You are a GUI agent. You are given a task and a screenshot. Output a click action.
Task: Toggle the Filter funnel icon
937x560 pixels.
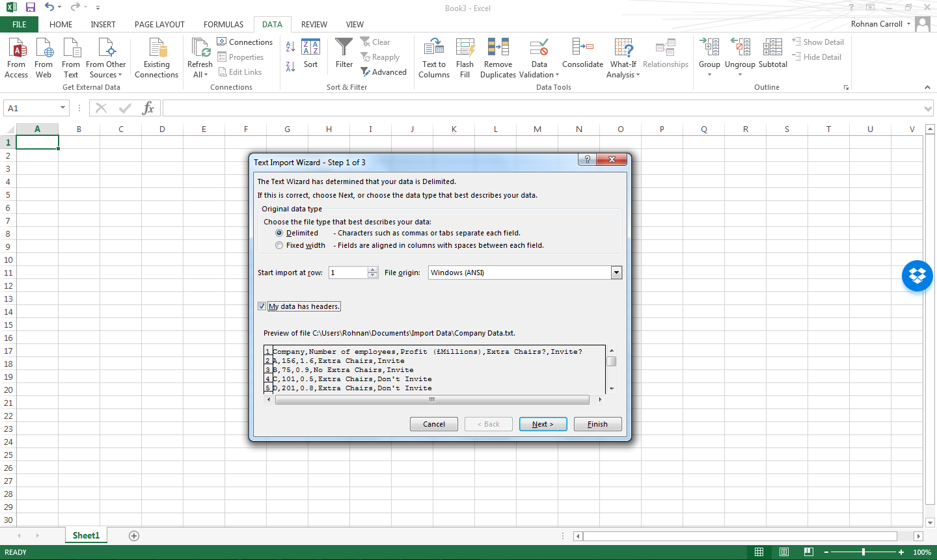click(x=344, y=53)
